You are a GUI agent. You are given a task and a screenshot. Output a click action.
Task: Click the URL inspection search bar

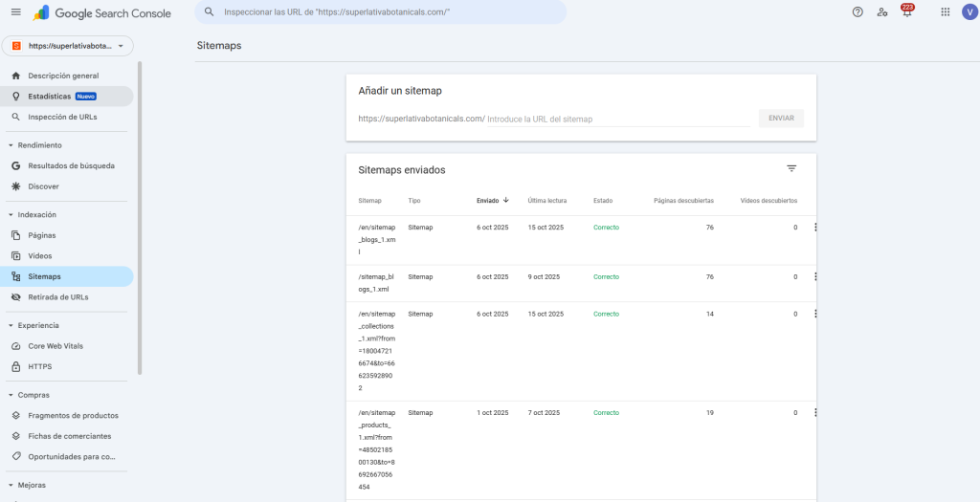click(383, 12)
